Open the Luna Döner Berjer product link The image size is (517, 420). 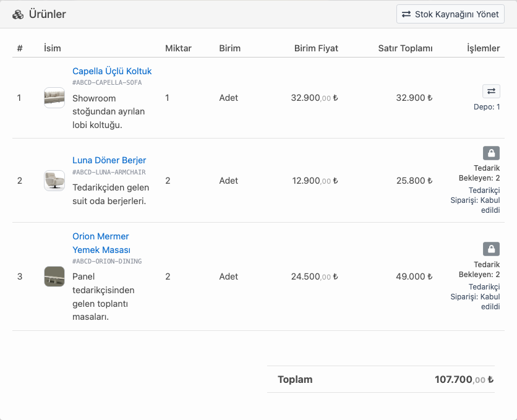coord(109,160)
